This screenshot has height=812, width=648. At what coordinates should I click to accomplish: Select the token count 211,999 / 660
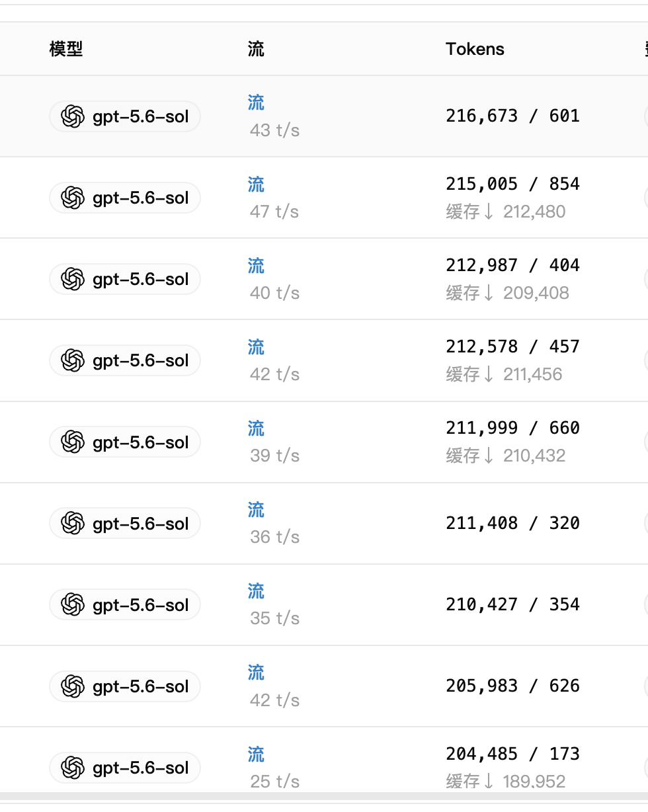(512, 428)
